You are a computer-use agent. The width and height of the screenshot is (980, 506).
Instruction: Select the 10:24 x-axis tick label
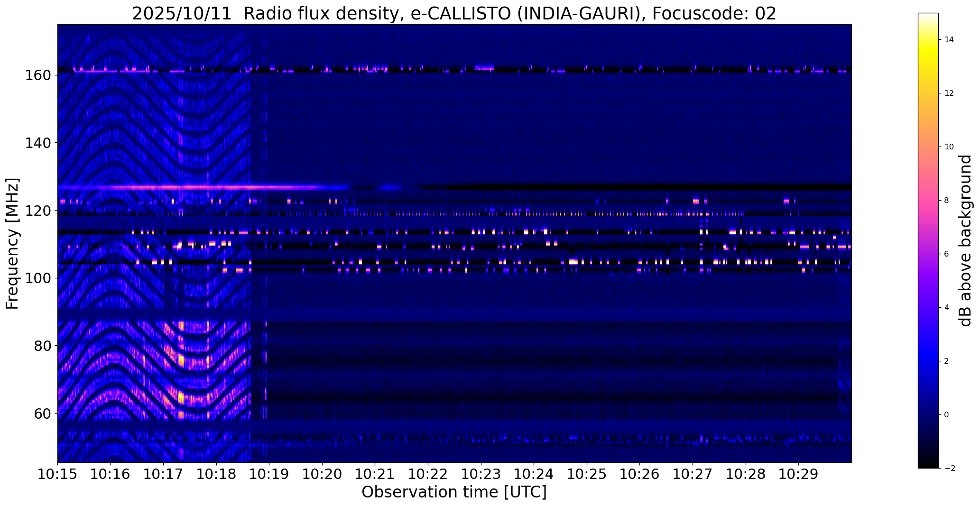click(x=534, y=474)
